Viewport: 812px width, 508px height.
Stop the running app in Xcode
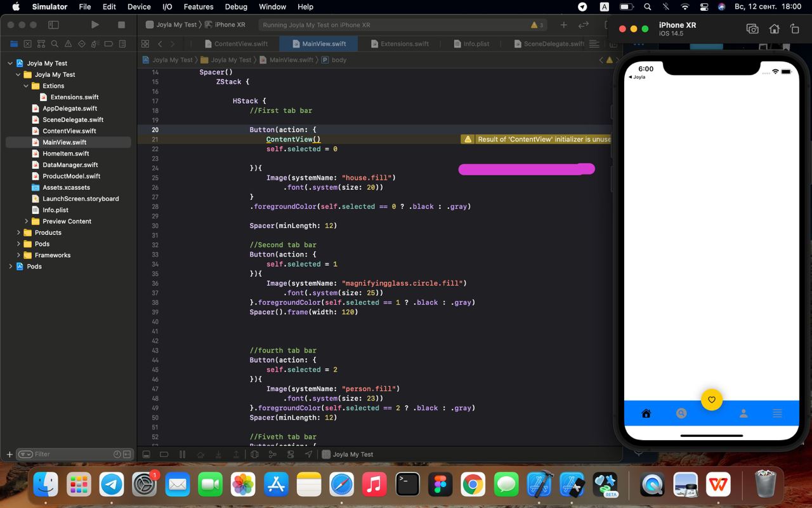pos(121,25)
